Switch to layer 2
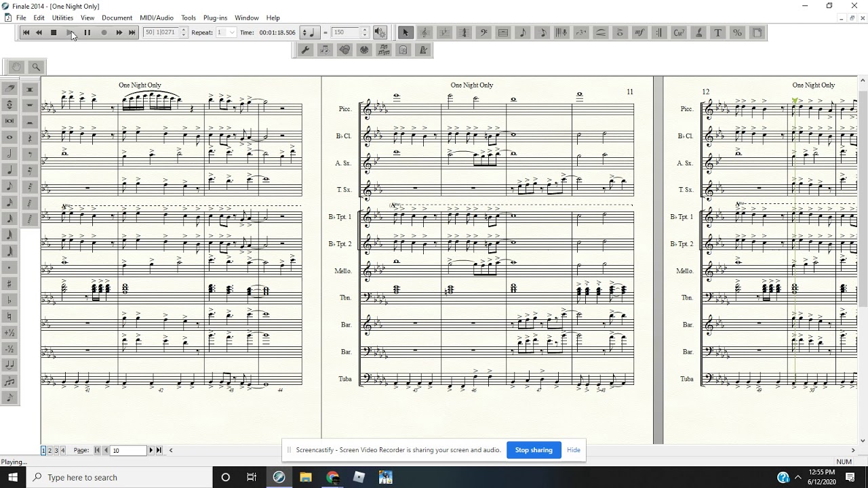 point(50,450)
